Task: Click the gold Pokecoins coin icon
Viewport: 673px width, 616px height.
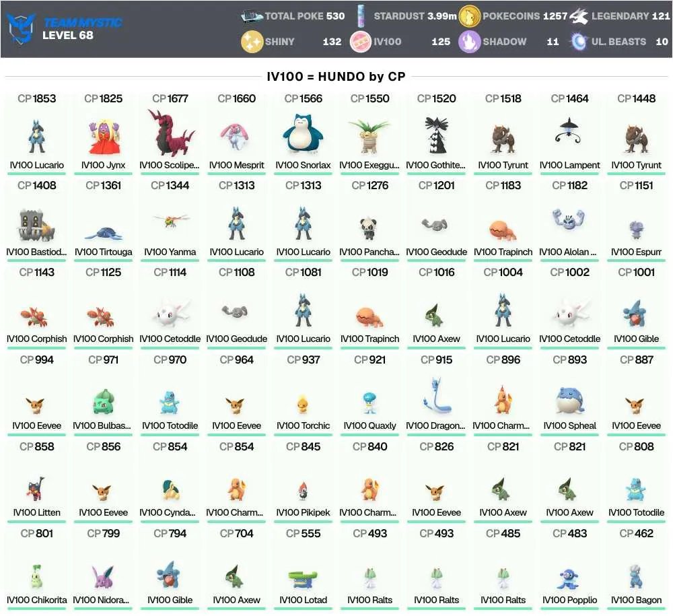Action: tap(469, 16)
